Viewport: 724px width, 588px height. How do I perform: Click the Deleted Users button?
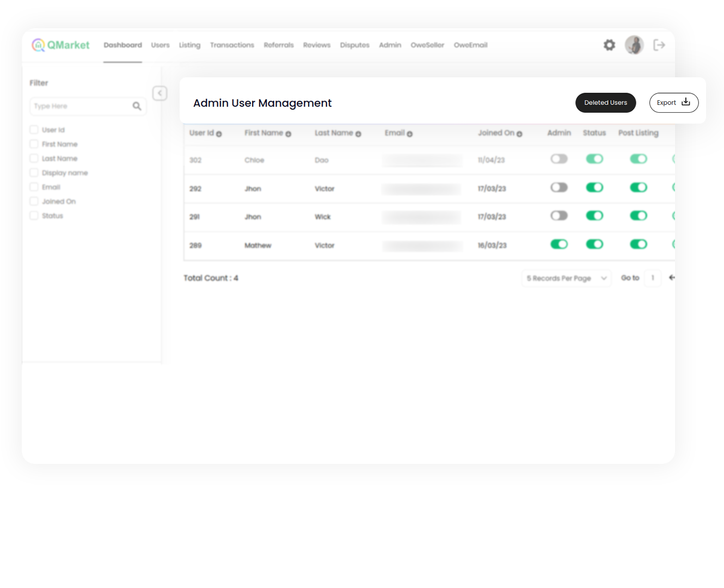point(605,103)
